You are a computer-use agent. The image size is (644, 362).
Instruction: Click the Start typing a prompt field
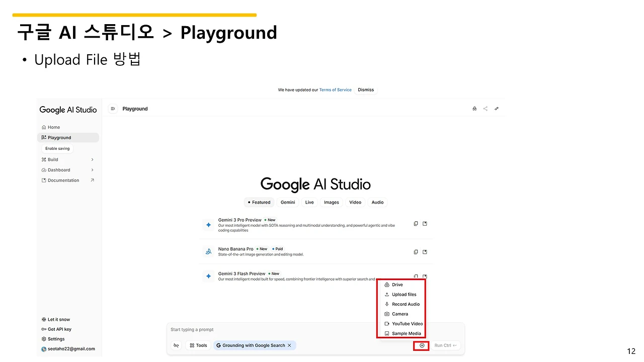(x=315, y=330)
